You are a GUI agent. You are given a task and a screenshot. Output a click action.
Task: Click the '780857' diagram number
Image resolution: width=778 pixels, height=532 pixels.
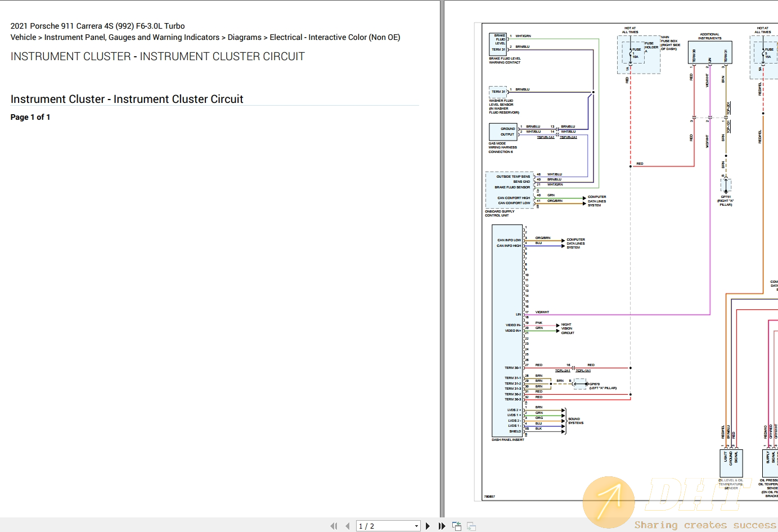pyautogui.click(x=489, y=497)
